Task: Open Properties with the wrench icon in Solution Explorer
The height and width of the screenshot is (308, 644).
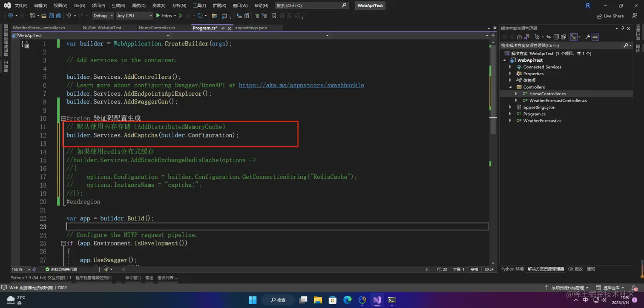Action: (588, 37)
